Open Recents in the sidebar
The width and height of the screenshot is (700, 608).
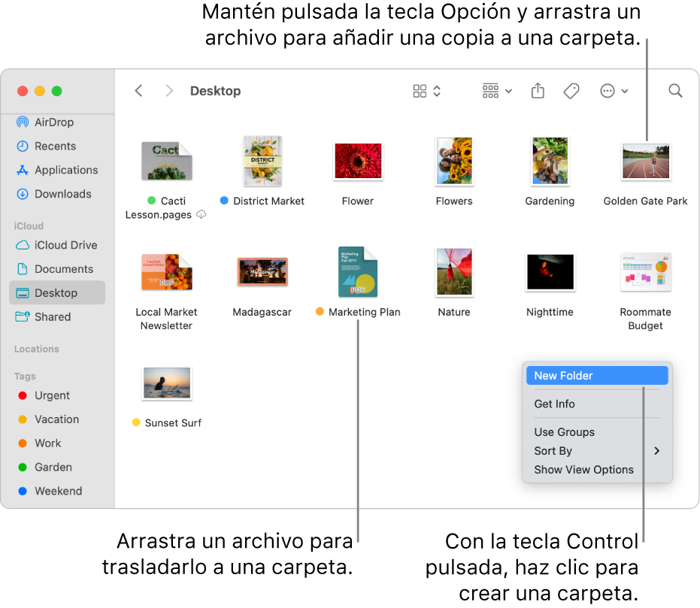point(57,147)
